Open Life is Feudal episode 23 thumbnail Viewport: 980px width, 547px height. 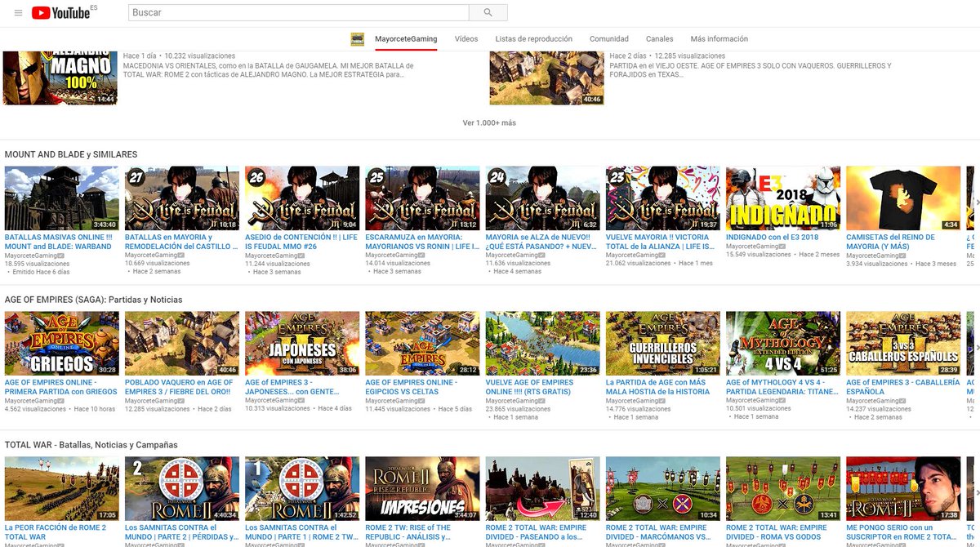pyautogui.click(x=663, y=198)
